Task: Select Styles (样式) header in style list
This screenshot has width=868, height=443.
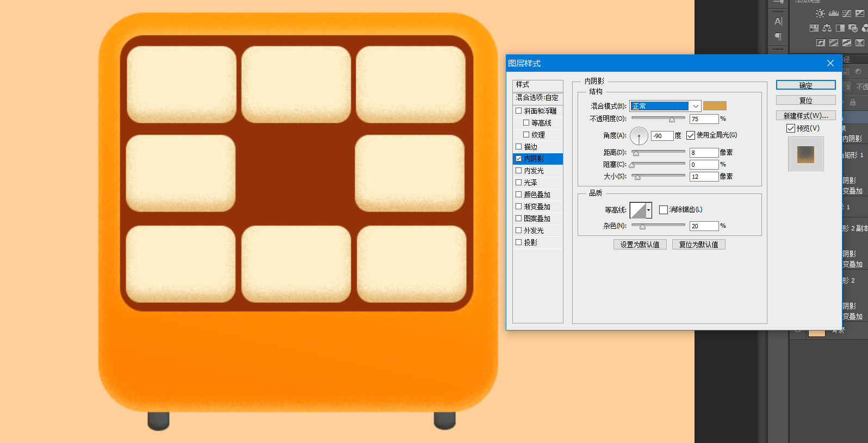Action: coord(538,85)
